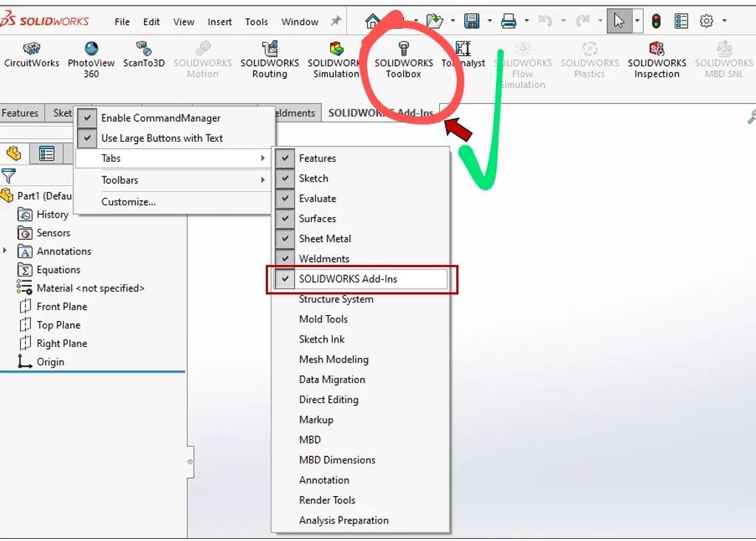756x541 pixels.
Task: Toggle Enable CommandManager checkmark
Action: [87, 117]
